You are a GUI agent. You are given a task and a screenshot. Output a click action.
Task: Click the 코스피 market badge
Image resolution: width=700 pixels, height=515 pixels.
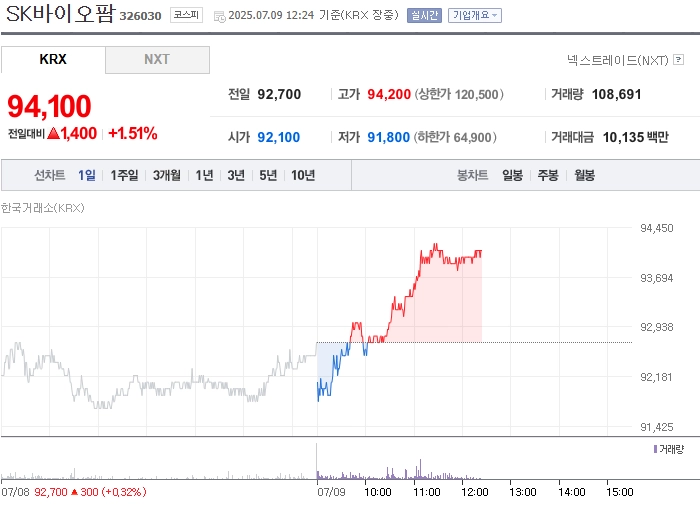(186, 15)
